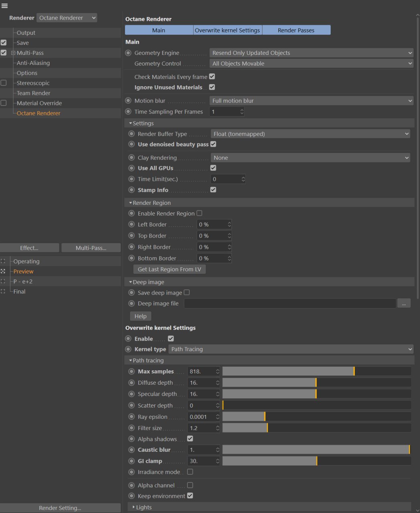Click Deep image file keyframe dot
Image resolution: width=420 pixels, height=513 pixels.
pos(131,303)
